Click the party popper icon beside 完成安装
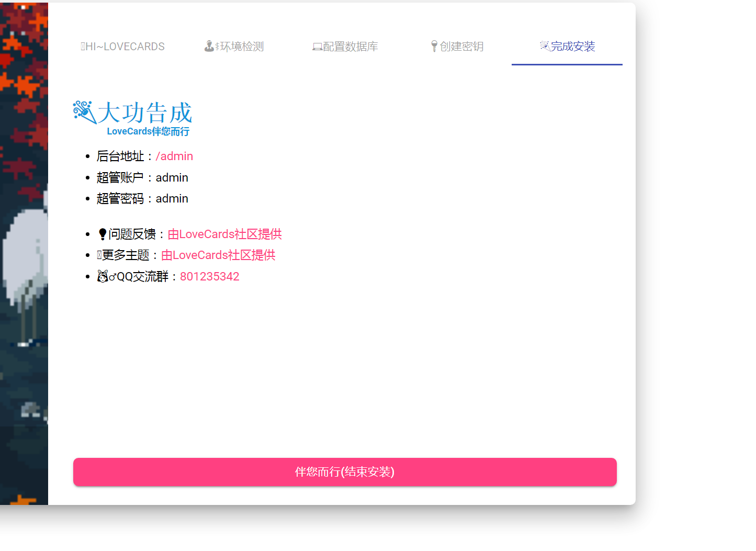 pyautogui.click(x=545, y=46)
